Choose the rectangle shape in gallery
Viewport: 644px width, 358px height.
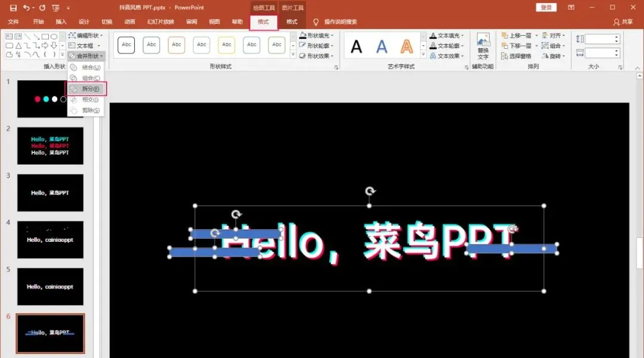point(45,36)
